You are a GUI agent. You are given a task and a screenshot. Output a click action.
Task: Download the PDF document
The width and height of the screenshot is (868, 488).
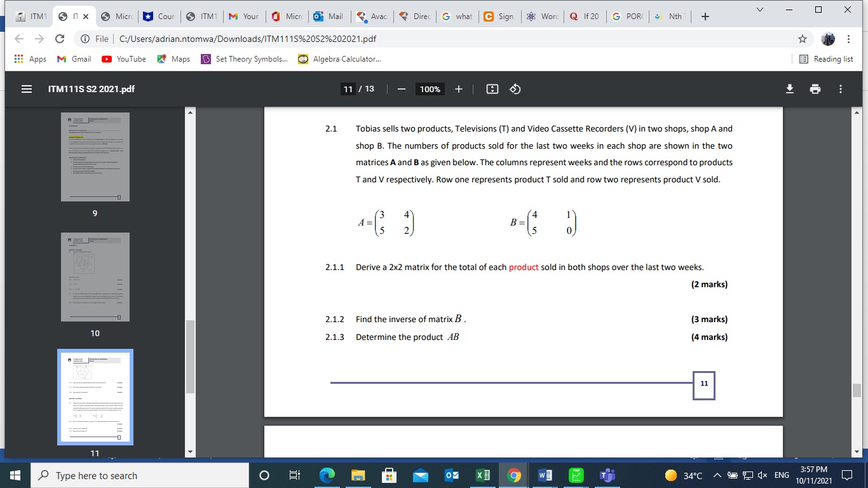pyautogui.click(x=789, y=89)
